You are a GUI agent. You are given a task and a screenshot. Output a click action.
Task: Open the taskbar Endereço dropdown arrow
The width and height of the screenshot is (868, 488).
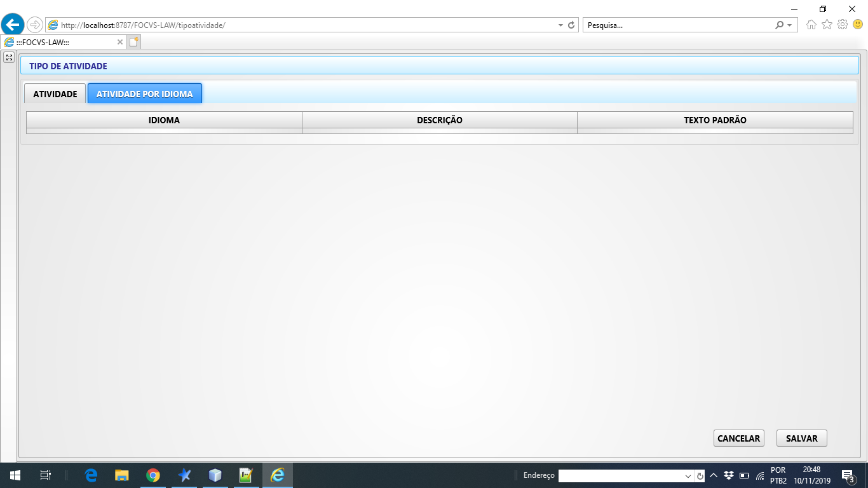click(x=689, y=476)
